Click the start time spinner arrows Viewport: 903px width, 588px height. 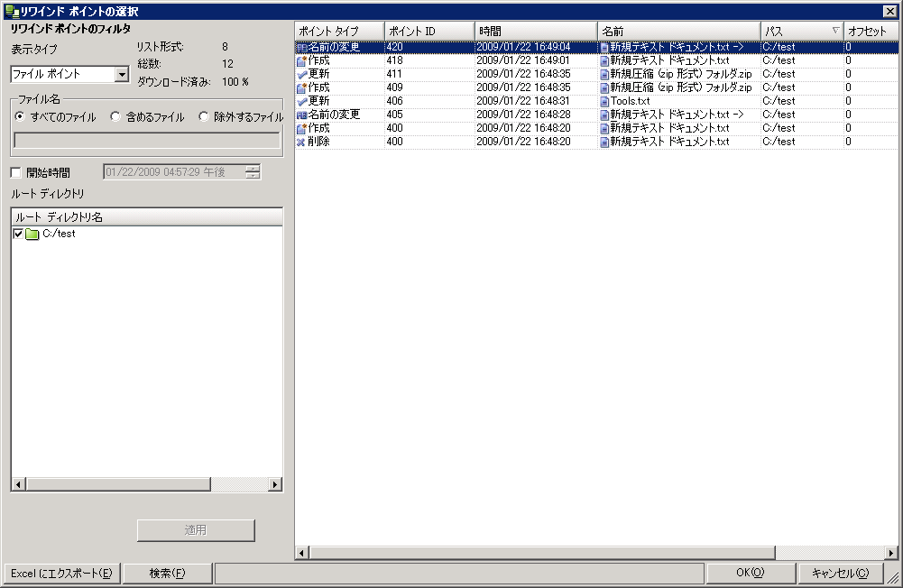253,171
